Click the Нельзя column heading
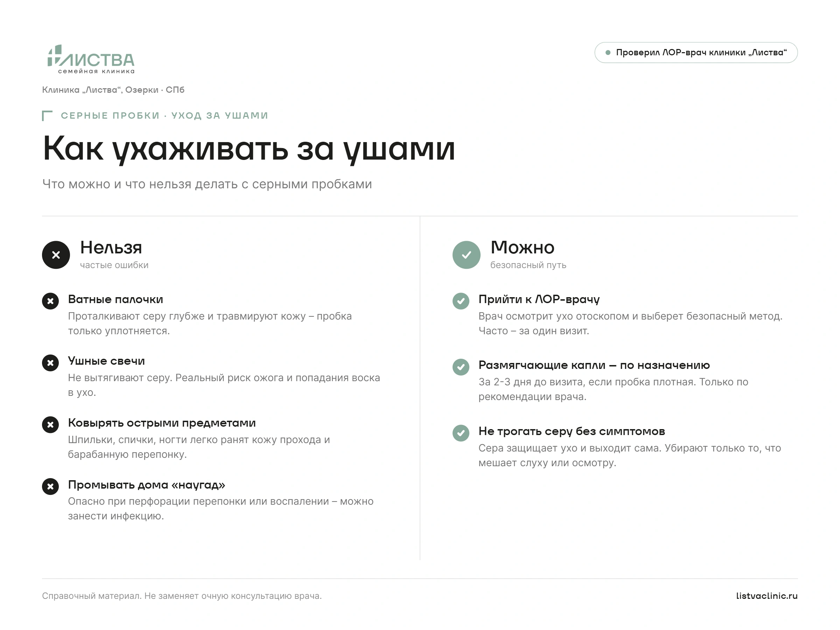 point(111,247)
